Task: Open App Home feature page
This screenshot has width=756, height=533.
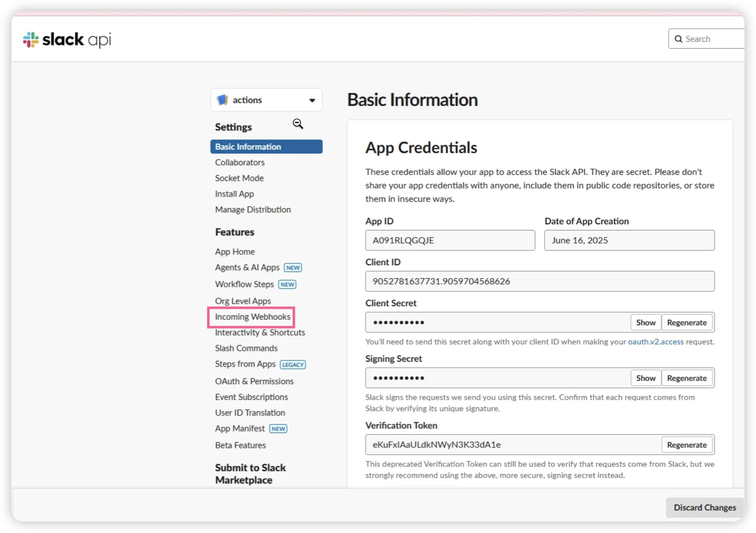Action: (235, 251)
